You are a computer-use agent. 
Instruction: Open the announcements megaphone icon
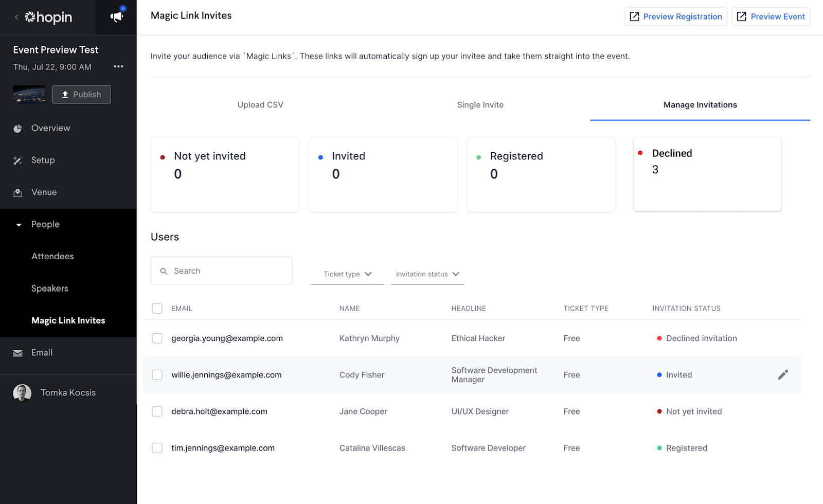[x=117, y=17]
